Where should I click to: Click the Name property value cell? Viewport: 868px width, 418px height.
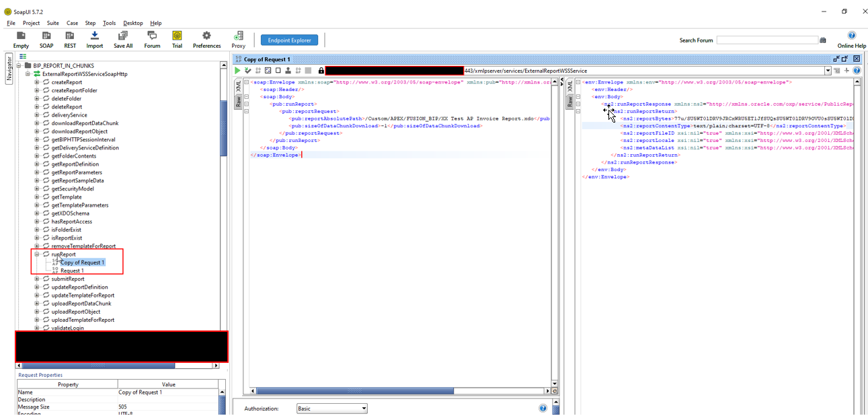click(168, 392)
